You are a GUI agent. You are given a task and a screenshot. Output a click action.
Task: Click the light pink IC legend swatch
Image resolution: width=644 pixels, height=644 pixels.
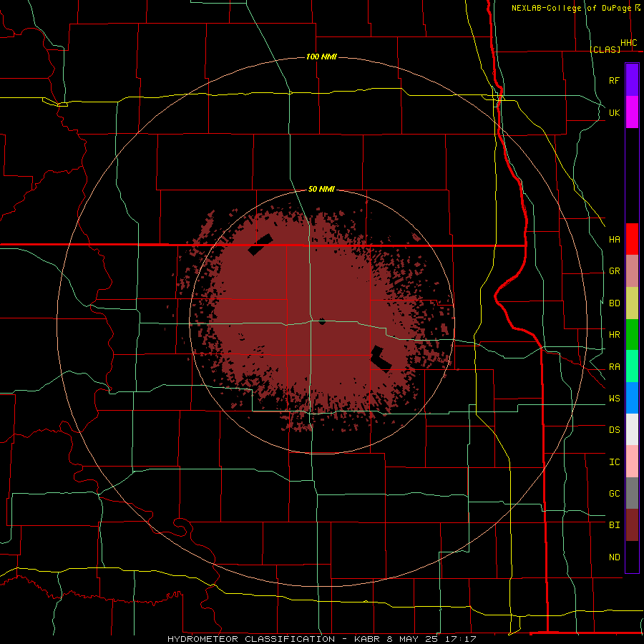click(632, 462)
